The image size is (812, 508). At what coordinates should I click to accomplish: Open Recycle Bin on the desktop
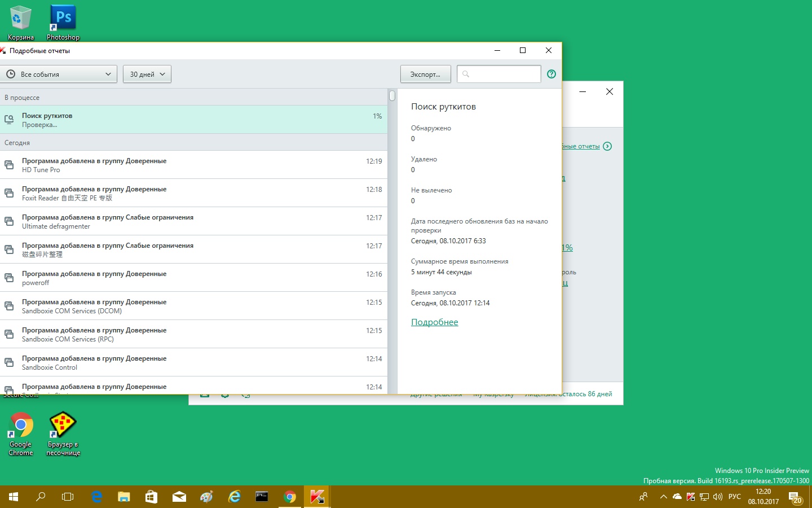coord(21,23)
